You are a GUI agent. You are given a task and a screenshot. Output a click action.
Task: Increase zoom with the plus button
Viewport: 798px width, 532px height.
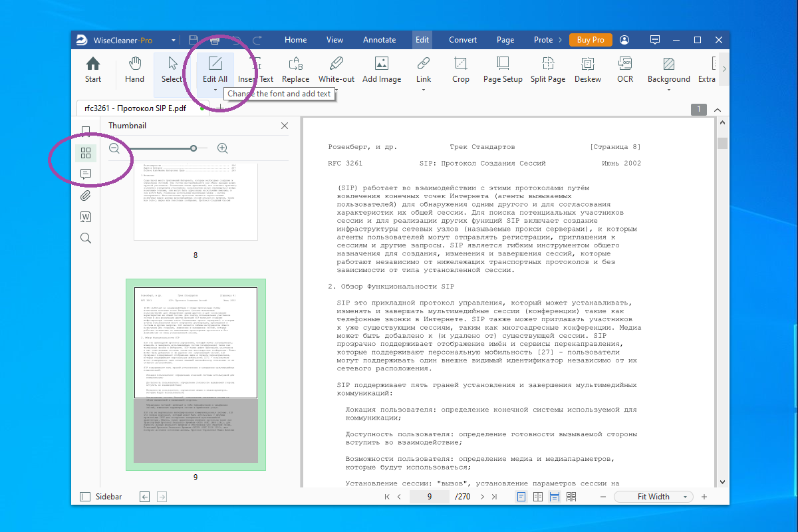[x=704, y=497]
